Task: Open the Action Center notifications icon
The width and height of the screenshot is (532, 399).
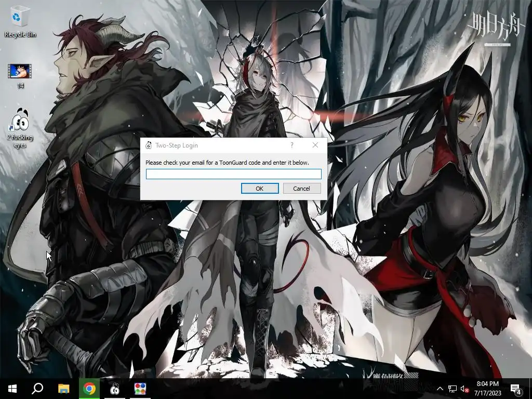Action: coord(516,389)
